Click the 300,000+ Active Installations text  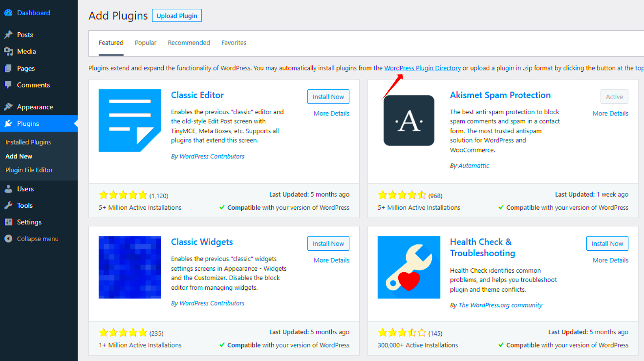click(x=418, y=345)
